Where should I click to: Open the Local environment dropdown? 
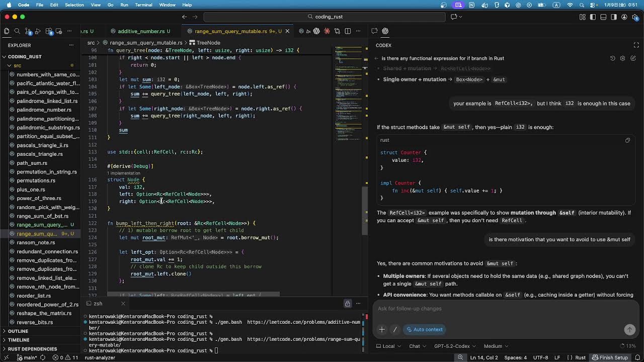[x=388, y=346]
